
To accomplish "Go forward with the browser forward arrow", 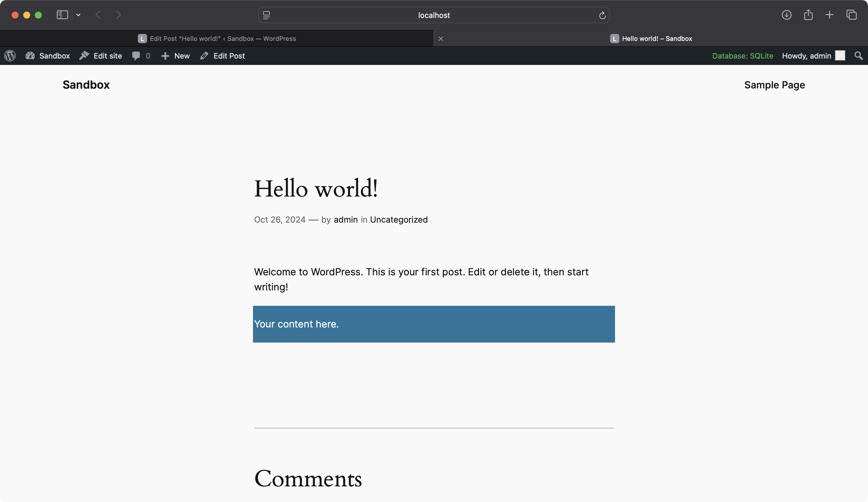I will click(118, 15).
